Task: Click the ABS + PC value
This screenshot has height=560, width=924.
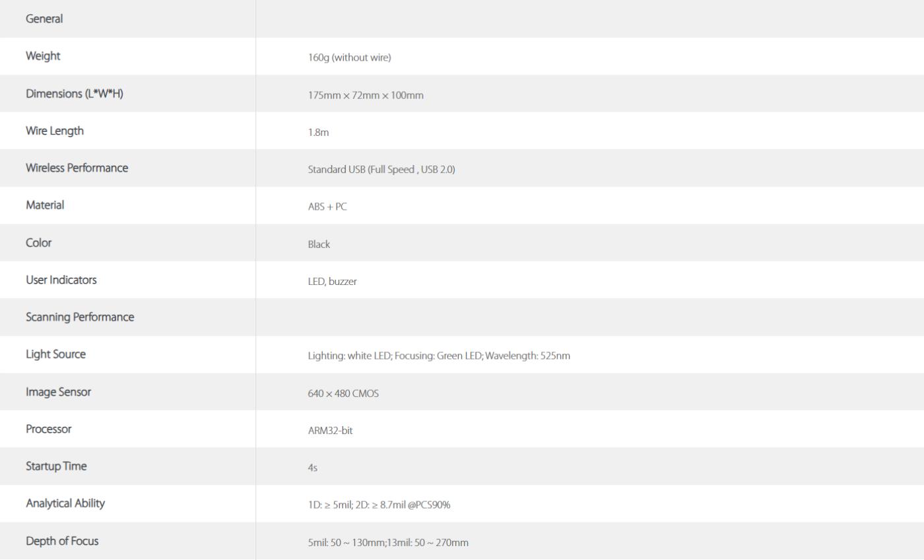Action: coord(327,206)
